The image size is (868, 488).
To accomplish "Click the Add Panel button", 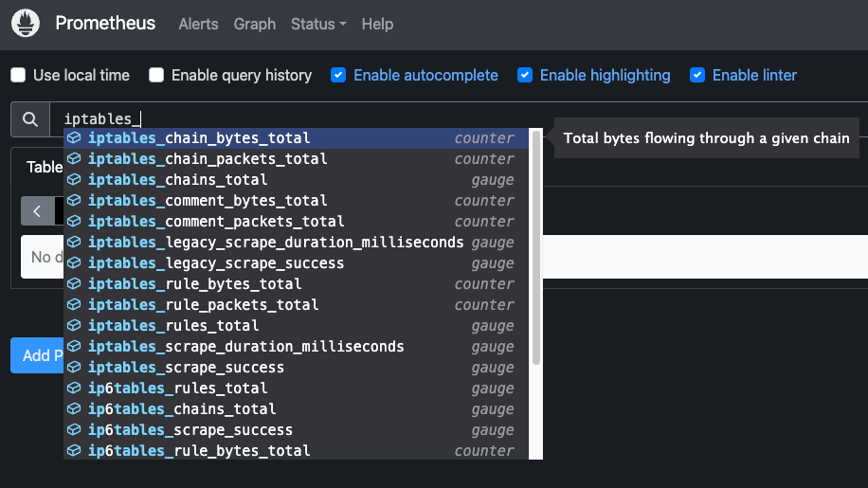I will (37, 355).
